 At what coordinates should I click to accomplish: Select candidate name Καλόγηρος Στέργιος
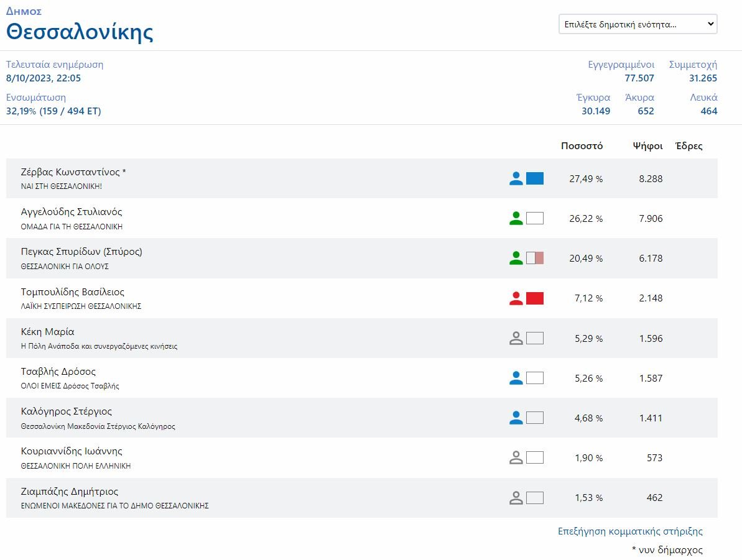pos(67,411)
